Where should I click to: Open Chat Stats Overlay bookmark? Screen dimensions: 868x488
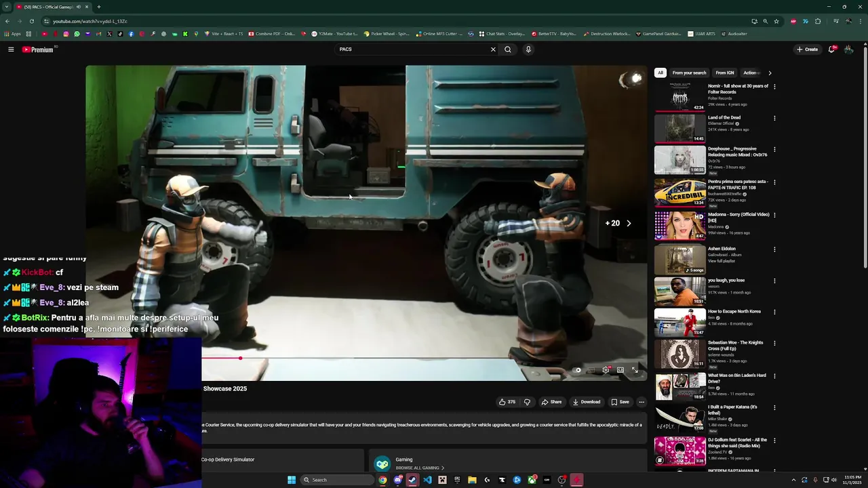(x=502, y=34)
